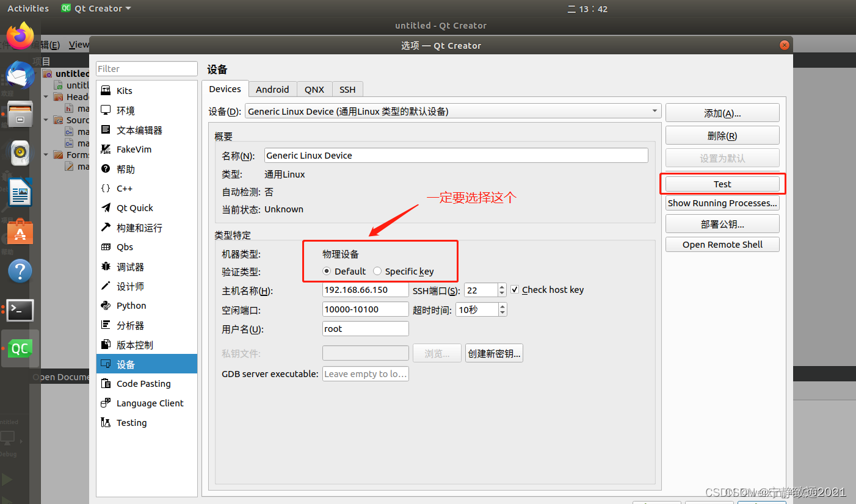Screen dimensions: 856x504
Task: Open the Code Pasting category
Action: (147, 383)
